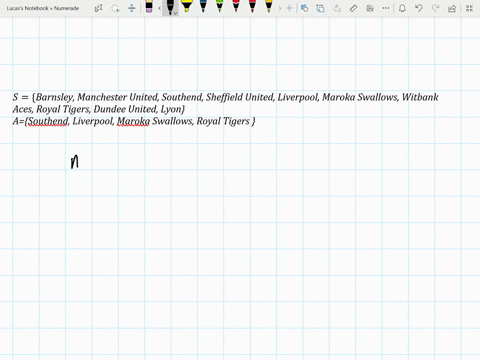The width and height of the screenshot is (480, 360).
Task: Open notifications bell
Action: click(x=402, y=8)
